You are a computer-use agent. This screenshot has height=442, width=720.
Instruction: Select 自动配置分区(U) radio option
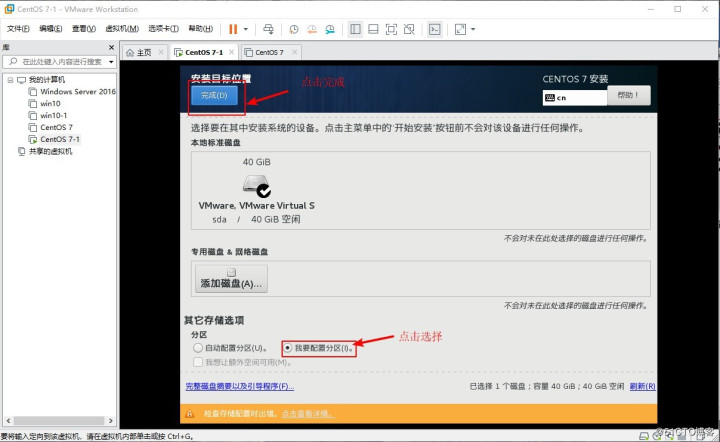point(197,348)
